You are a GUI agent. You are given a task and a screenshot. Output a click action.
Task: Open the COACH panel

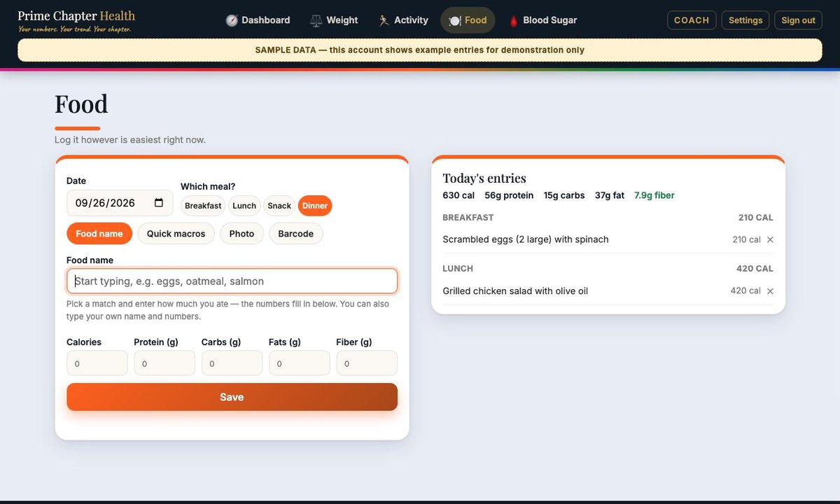tap(692, 20)
